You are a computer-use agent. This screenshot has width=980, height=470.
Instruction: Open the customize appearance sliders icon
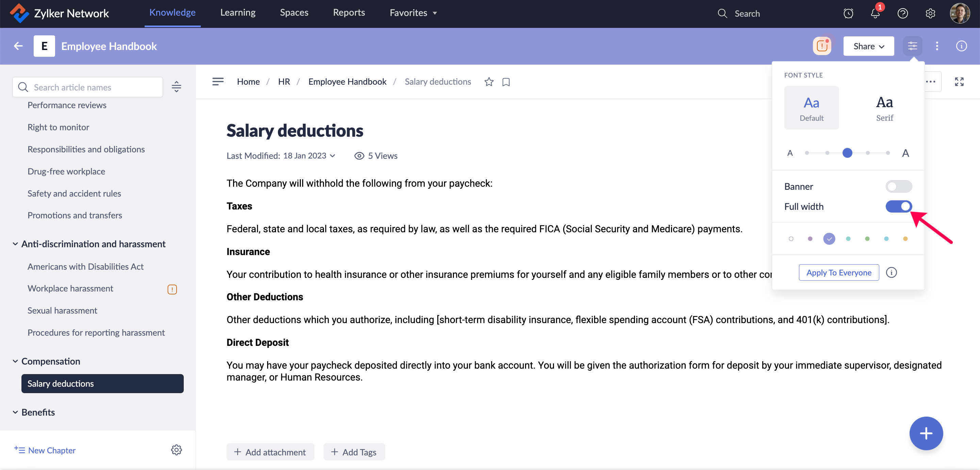(912, 46)
